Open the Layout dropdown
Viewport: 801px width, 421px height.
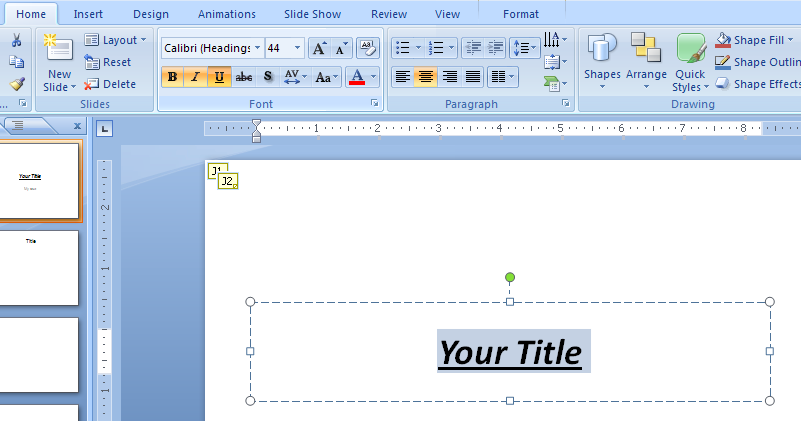(x=115, y=40)
